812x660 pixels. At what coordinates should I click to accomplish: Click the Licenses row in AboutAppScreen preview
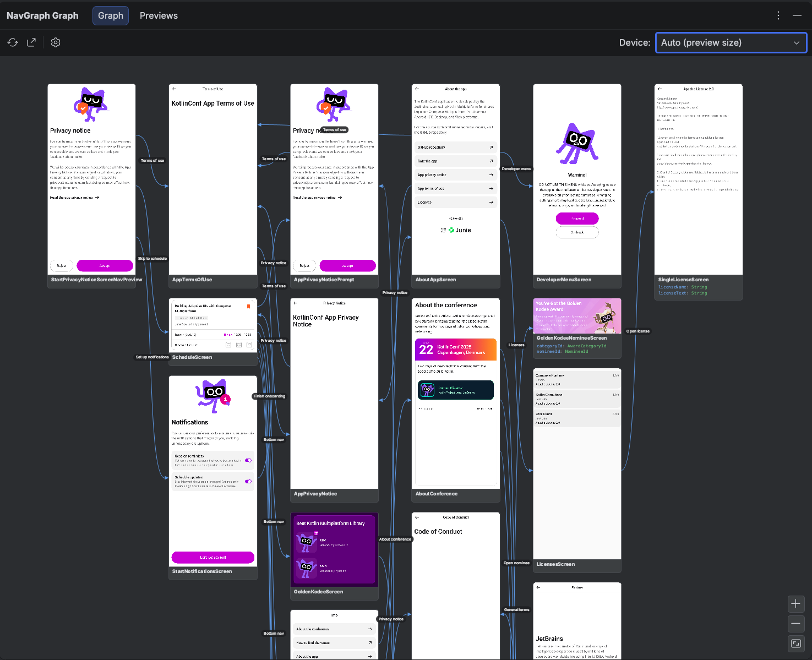(x=456, y=202)
